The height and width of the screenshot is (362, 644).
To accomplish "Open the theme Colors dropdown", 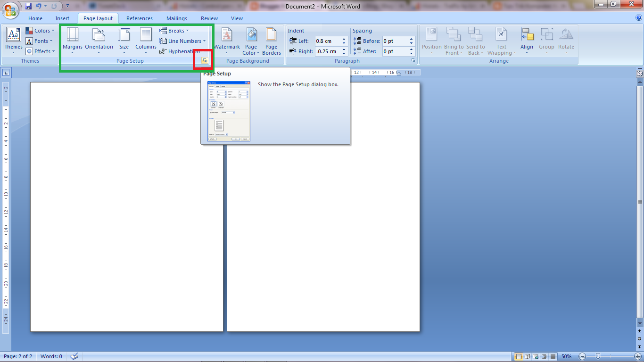I will [x=40, y=31].
